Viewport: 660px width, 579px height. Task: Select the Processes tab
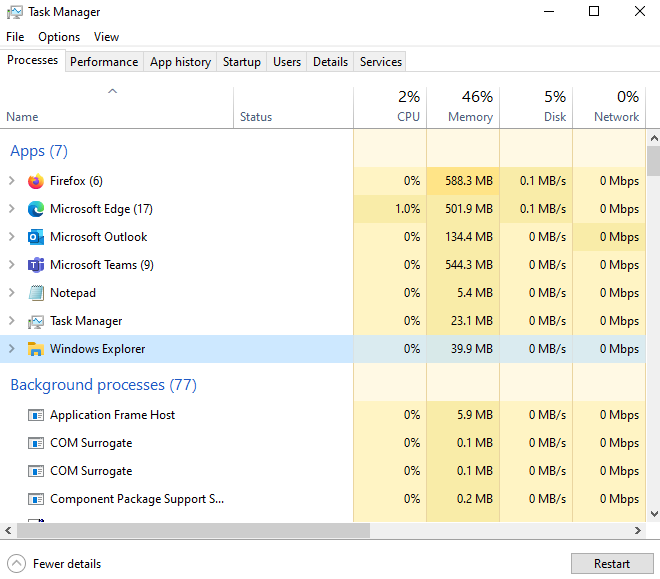tap(32, 60)
